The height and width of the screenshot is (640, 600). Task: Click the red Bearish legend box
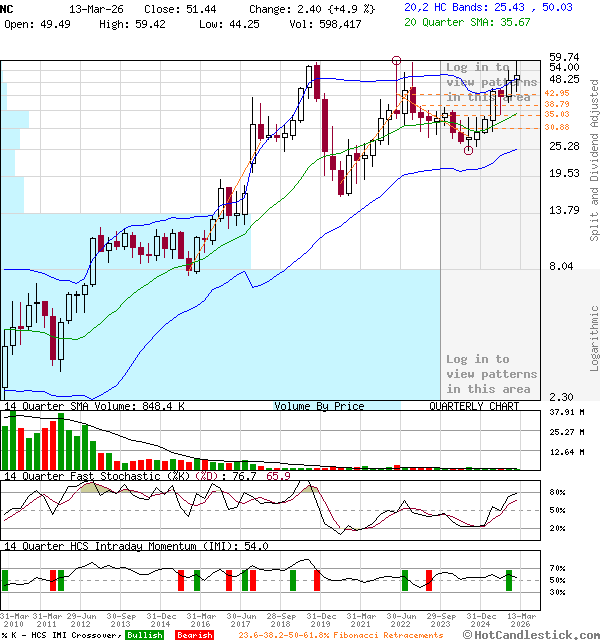pyautogui.click(x=193, y=635)
